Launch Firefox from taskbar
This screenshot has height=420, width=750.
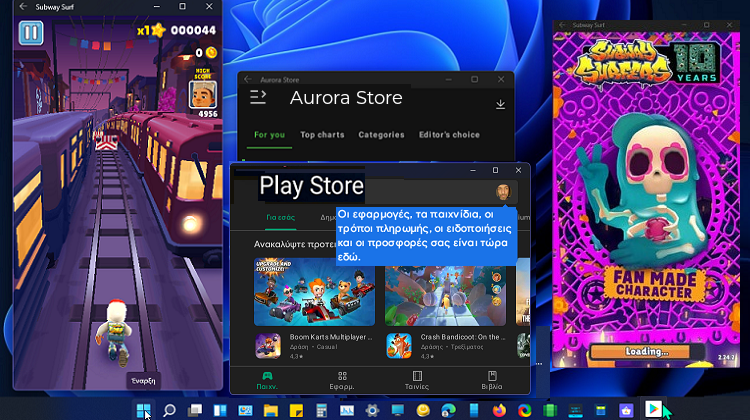click(499, 410)
